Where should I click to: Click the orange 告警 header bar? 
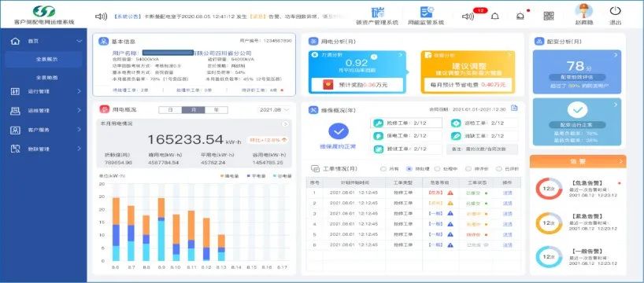coord(578,162)
